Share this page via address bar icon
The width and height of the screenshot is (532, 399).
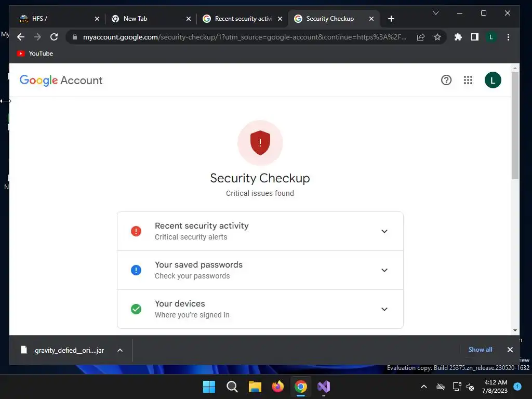tap(421, 37)
